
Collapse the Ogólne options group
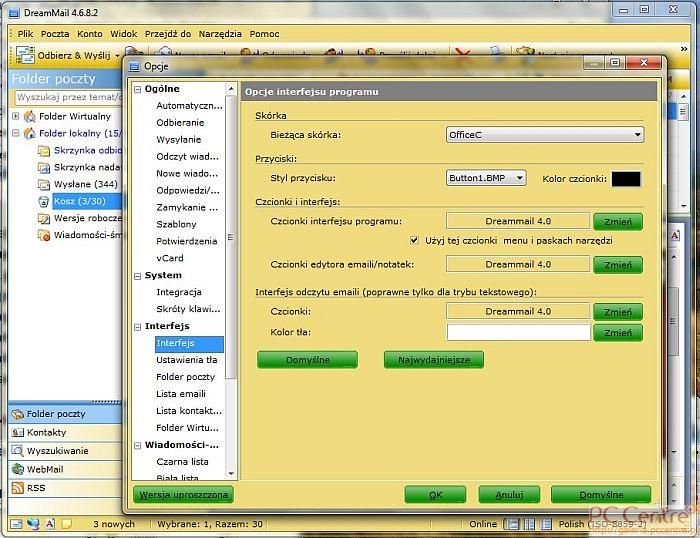(x=138, y=89)
